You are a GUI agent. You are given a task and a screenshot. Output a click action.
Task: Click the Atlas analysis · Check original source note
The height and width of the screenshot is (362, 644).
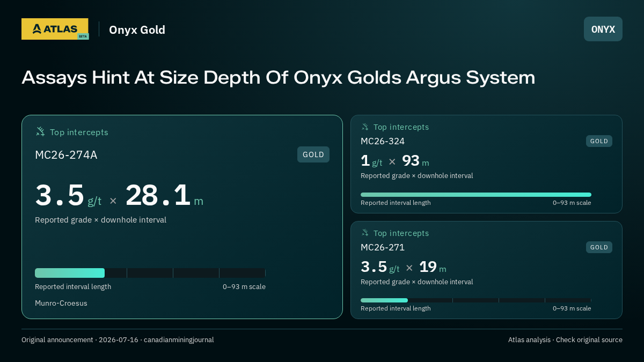565,339
